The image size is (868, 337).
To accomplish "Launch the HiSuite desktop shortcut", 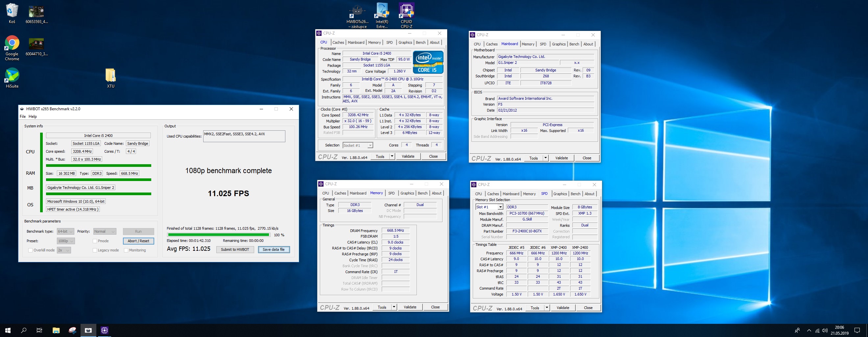I will (12, 78).
